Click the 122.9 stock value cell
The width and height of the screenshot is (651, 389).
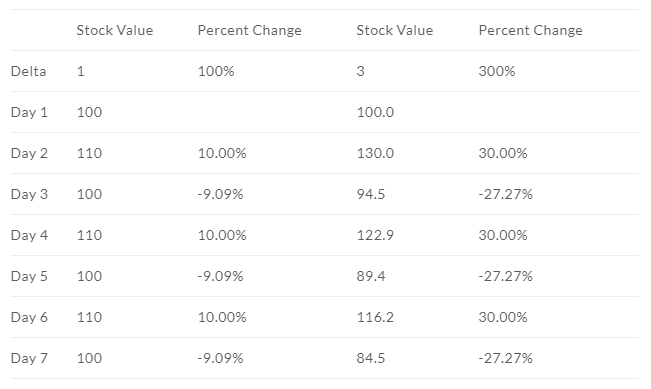pos(375,235)
